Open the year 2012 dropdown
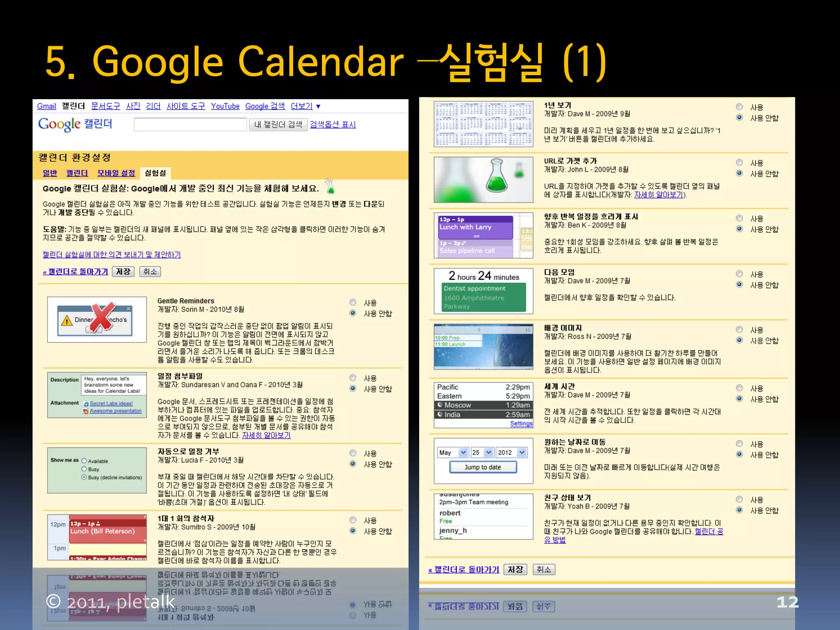Image resolution: width=840 pixels, height=630 pixels. [511, 452]
